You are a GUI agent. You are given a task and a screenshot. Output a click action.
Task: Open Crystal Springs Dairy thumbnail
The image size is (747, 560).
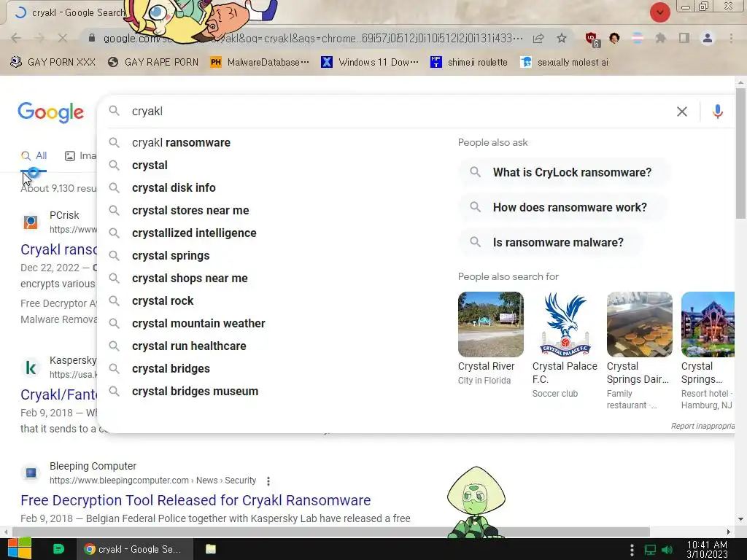[x=639, y=324]
